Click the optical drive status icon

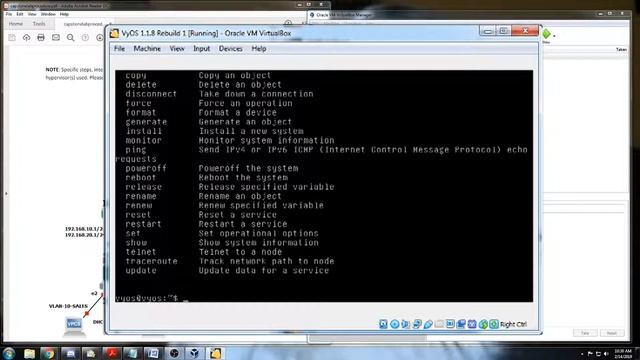tap(394, 324)
